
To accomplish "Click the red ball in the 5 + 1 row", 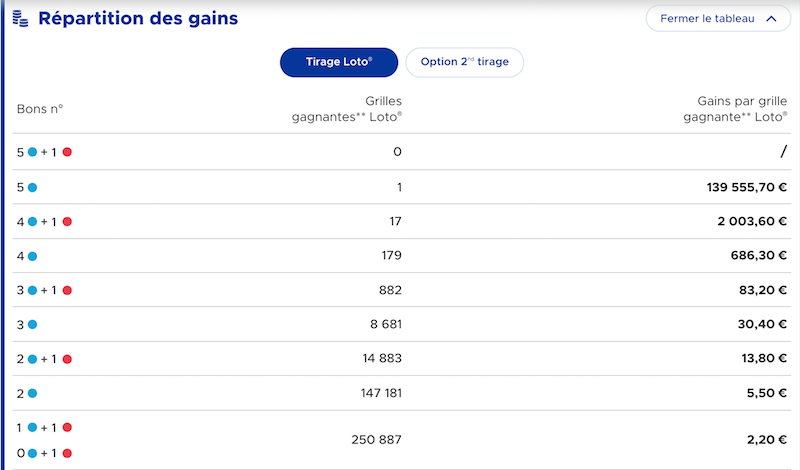I will [x=67, y=152].
